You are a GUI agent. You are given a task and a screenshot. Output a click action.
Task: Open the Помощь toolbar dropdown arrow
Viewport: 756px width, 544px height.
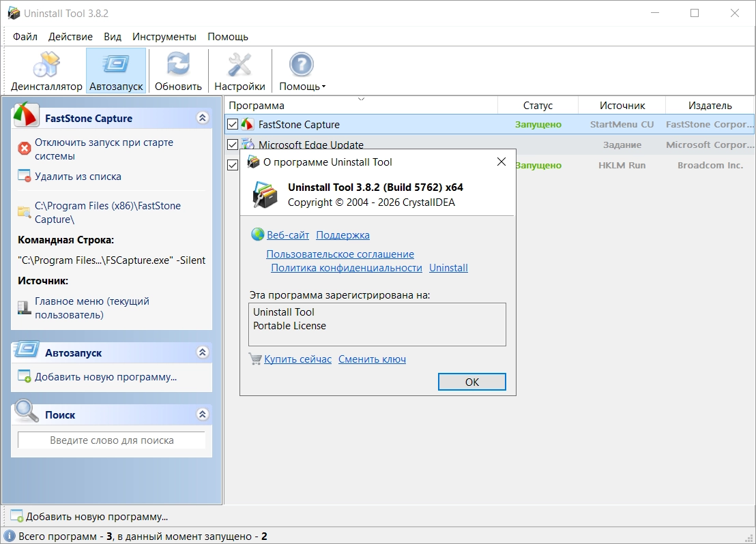click(323, 87)
